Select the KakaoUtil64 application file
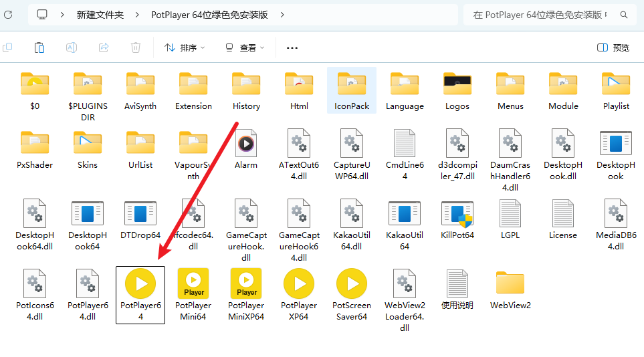Screen dimensions: 644x357 click(405, 225)
